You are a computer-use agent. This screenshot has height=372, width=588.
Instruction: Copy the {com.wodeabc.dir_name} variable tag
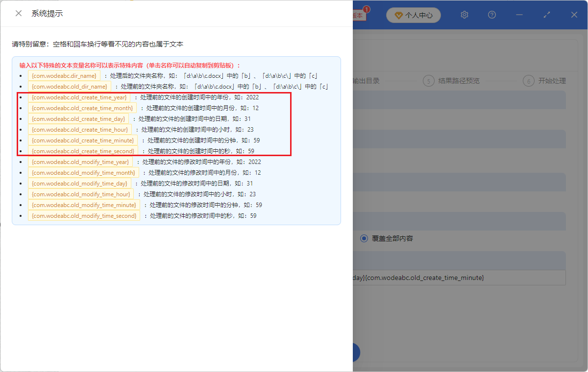tap(64, 75)
